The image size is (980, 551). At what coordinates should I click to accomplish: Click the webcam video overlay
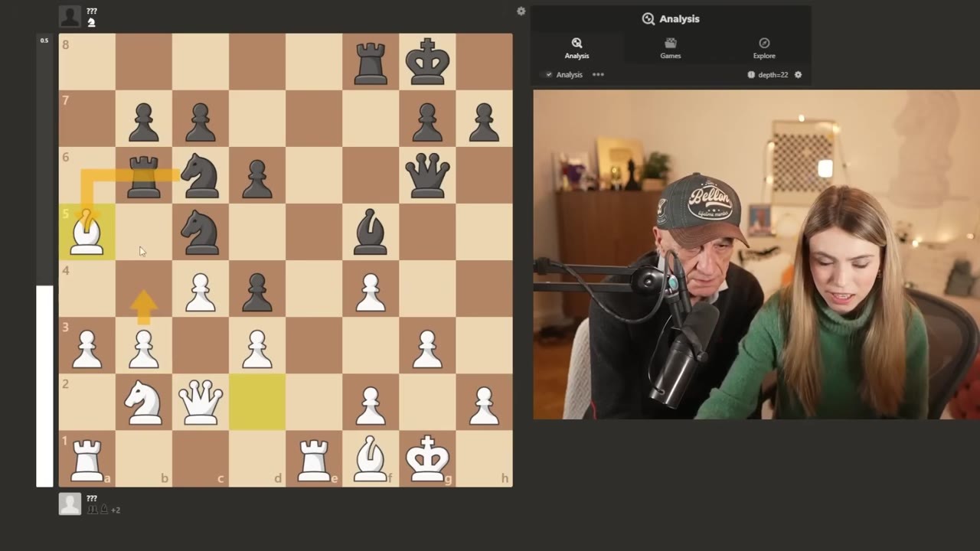point(756,254)
